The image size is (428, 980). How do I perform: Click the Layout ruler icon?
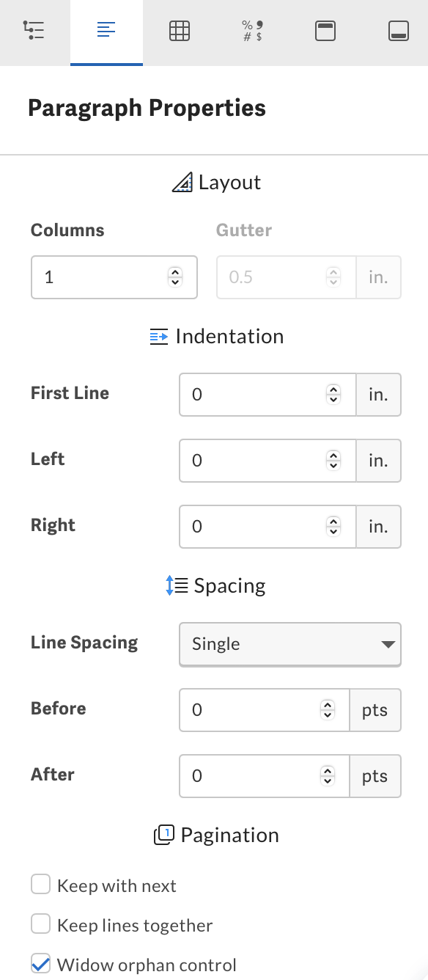tap(182, 183)
